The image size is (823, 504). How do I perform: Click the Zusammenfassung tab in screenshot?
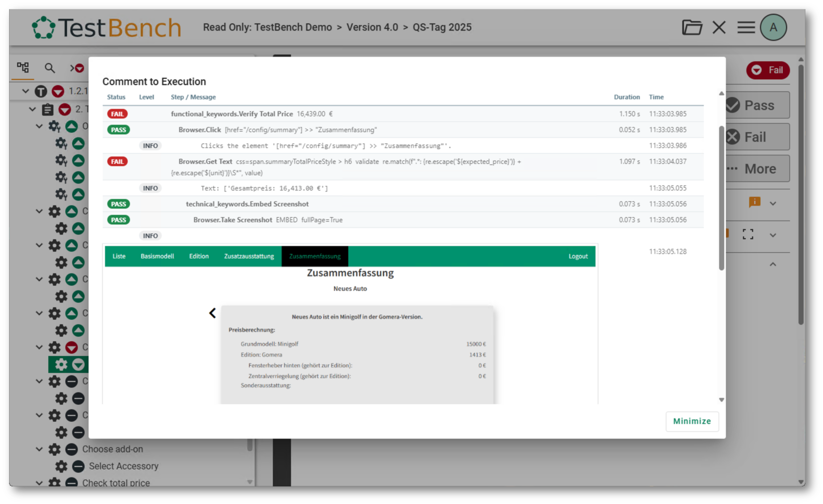click(315, 256)
